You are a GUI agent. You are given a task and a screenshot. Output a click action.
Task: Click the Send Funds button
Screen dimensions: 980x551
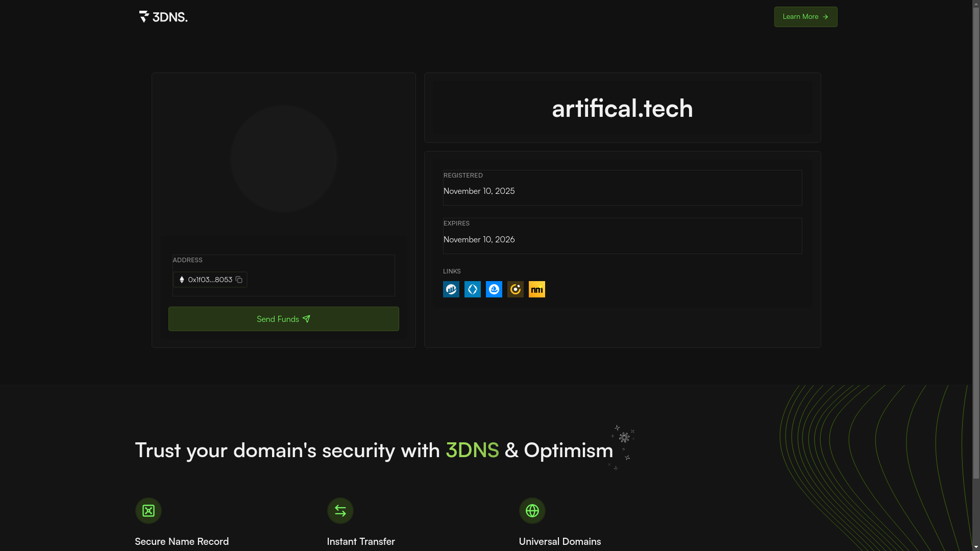coord(284,319)
